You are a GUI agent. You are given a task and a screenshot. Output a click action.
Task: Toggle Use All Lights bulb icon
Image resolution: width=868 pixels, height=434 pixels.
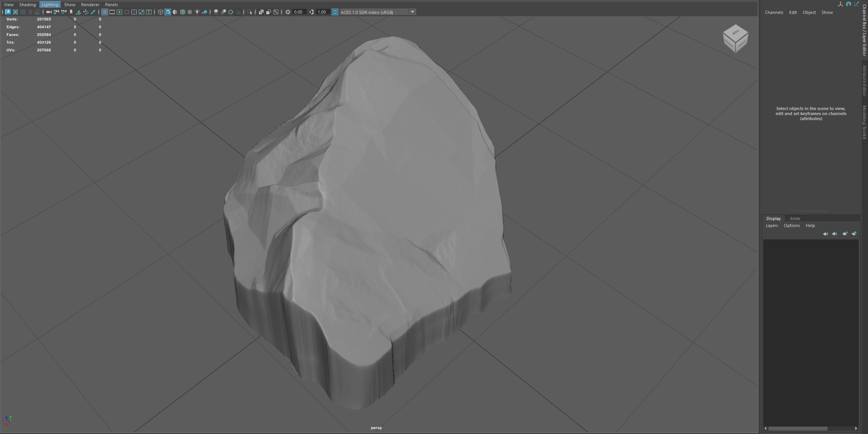[197, 12]
